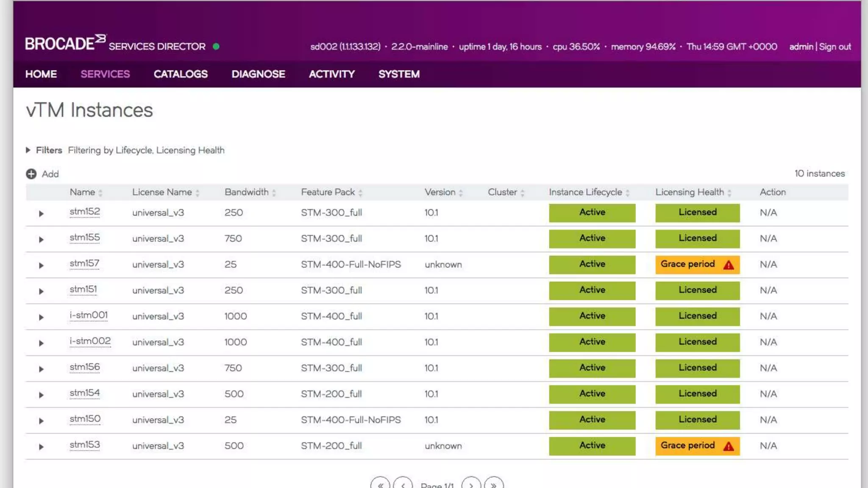Expand the i-stm001 row arrow
Screen dimensions: 868x488
click(41, 317)
